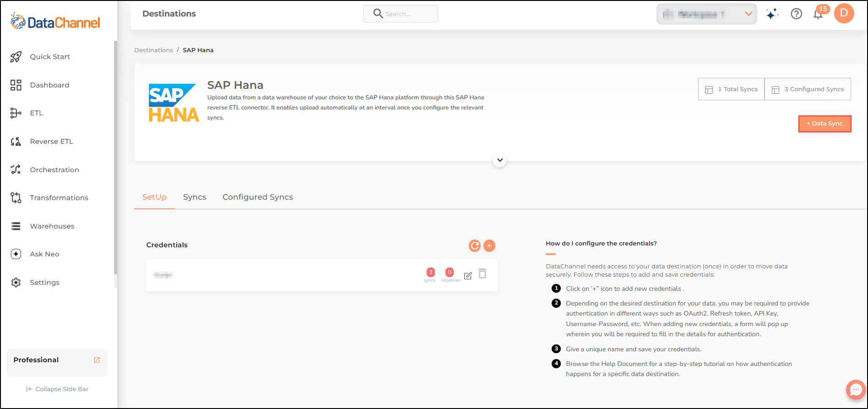This screenshot has width=868, height=409.
Task: Click the DataChannel logo
Action: pyautogui.click(x=55, y=22)
